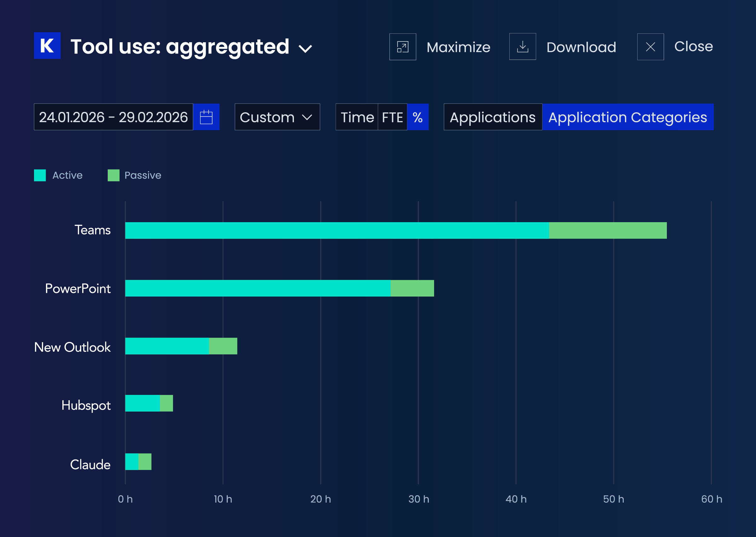Viewport: 756px width, 537px height.
Task: Toggle the Active legend label
Action: [x=67, y=175]
